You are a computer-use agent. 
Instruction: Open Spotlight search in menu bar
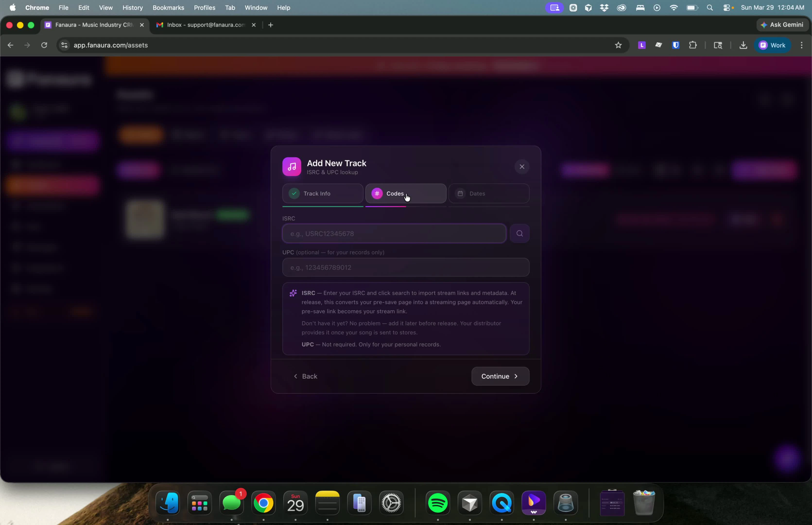(710, 8)
